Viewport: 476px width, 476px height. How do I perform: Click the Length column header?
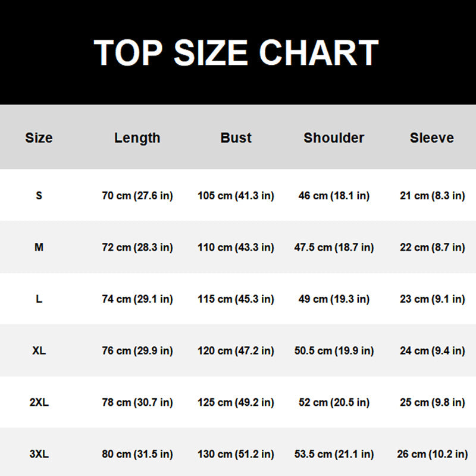coord(137,138)
